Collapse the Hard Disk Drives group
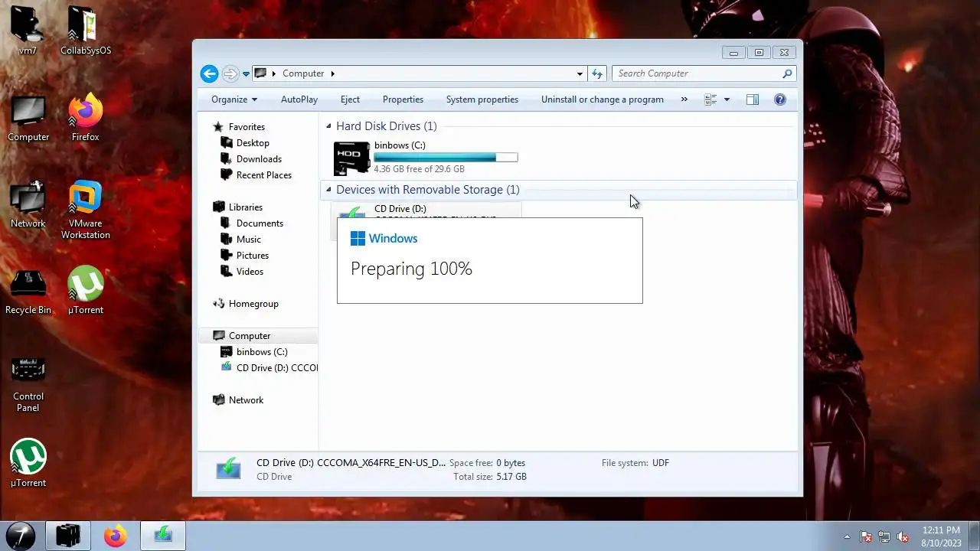This screenshot has width=980, height=551. 329,126
